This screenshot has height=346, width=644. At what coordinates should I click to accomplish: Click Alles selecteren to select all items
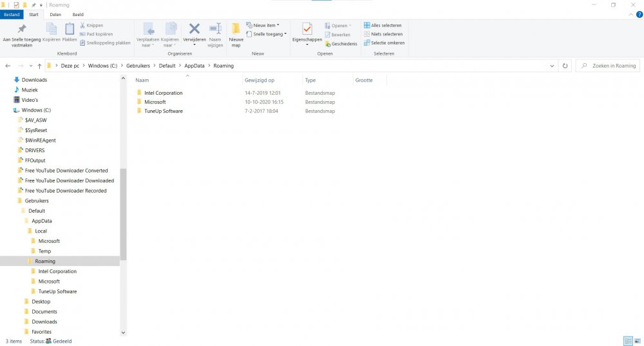click(384, 26)
